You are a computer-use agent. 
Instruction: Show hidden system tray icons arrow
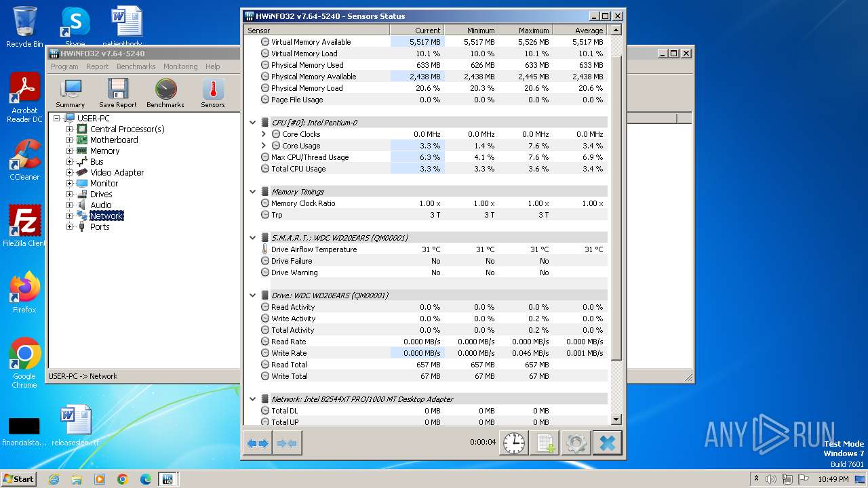click(757, 479)
